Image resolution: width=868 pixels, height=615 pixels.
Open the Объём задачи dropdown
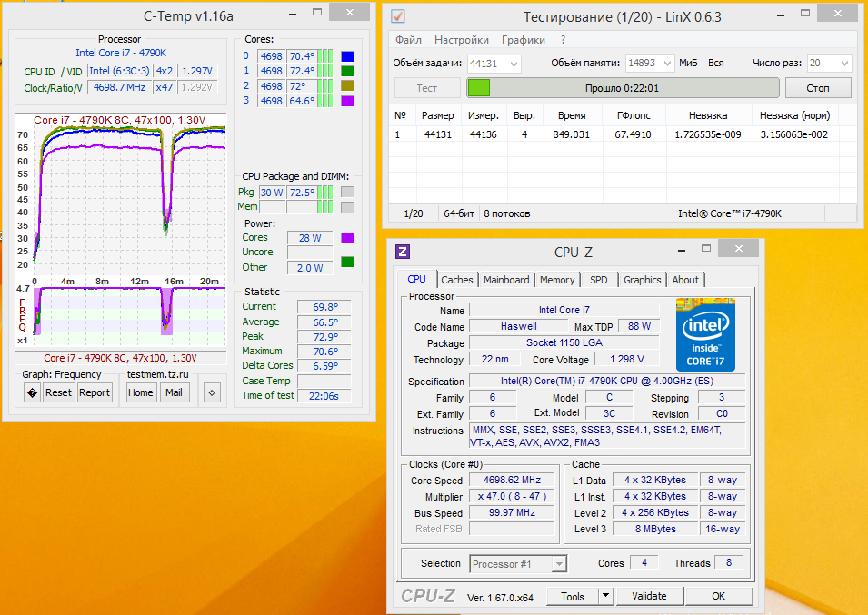(514, 64)
